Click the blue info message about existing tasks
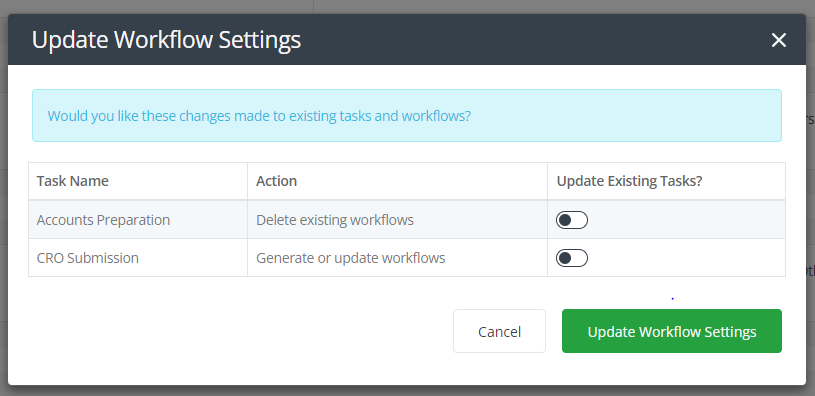Viewport: 815px width, 396px height. [x=407, y=115]
